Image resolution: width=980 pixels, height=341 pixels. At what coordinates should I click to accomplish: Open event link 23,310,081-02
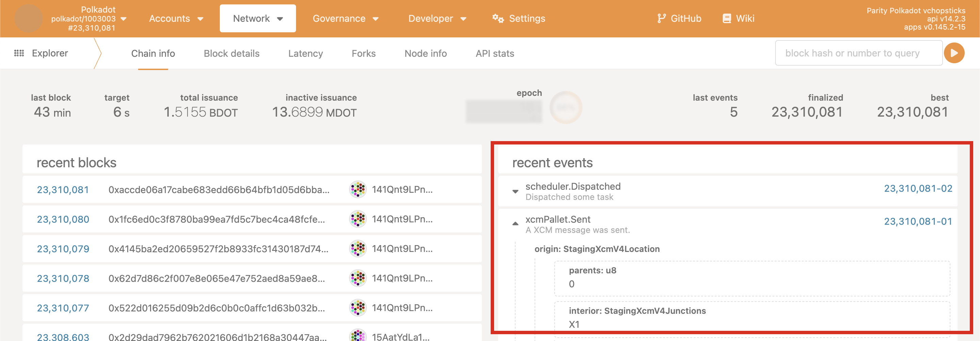(x=918, y=189)
